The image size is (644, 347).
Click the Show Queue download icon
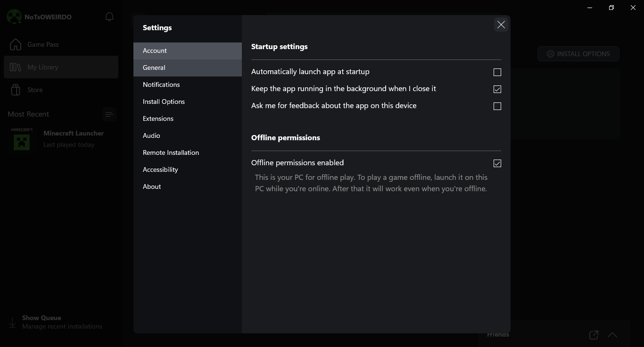coord(12,322)
